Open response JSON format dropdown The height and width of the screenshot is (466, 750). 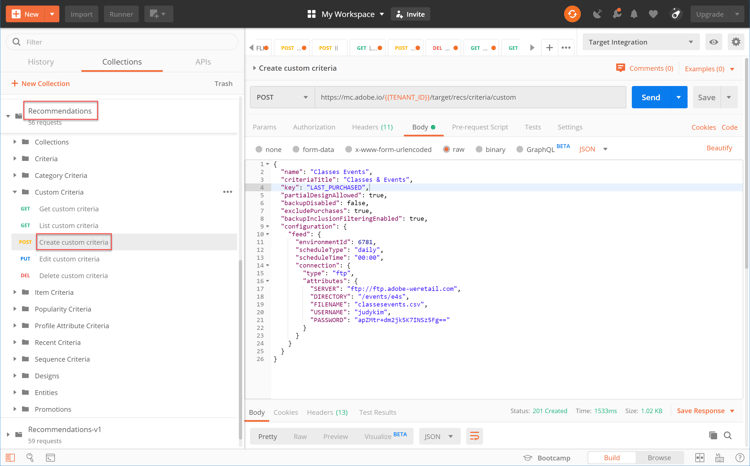440,436
